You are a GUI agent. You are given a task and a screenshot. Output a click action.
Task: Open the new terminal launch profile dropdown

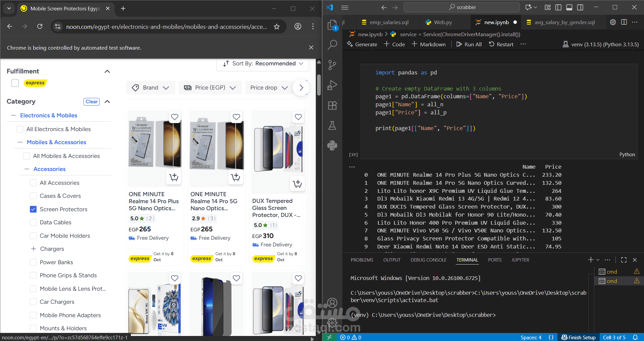click(598, 260)
